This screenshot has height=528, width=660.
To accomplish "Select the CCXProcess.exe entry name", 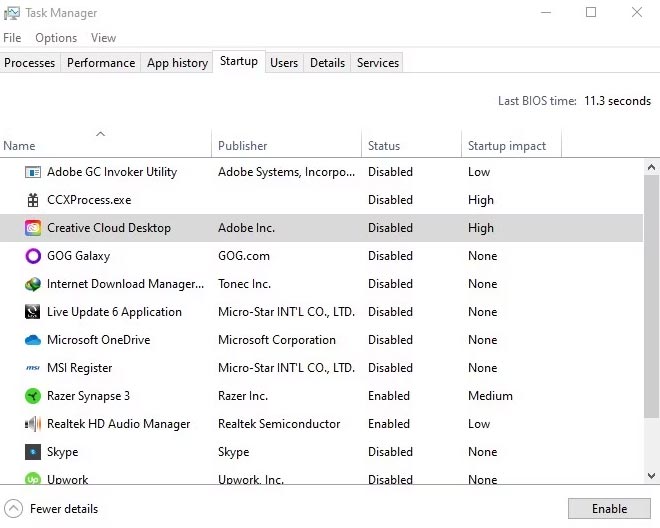I will click(89, 200).
